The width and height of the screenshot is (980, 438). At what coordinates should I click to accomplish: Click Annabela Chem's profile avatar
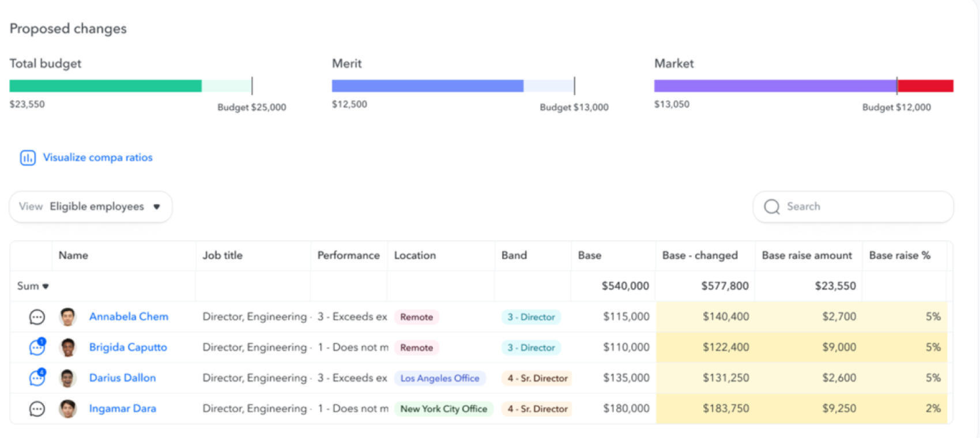[67, 317]
